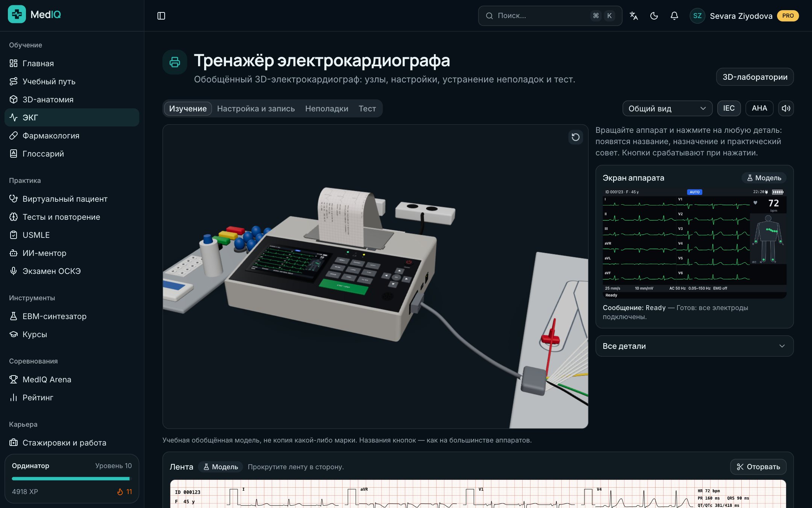This screenshot has height=508, width=812.
Task: Select the AHA electrode standard
Action: tap(759, 108)
